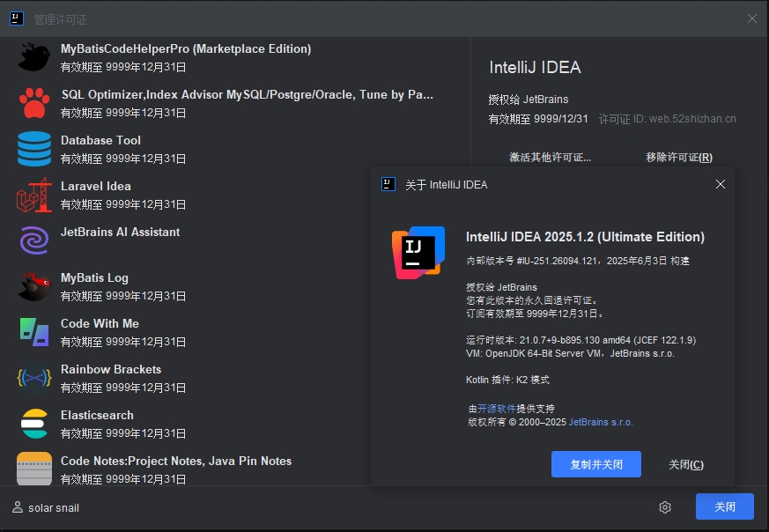
Task: Click the 订阅有效期至 9999年12月31日 line
Action: click(535, 314)
